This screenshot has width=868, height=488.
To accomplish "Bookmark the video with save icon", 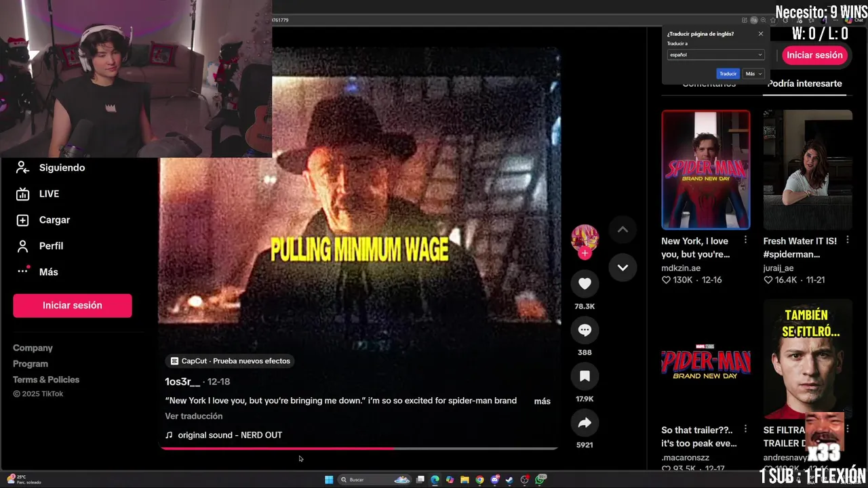I will pyautogui.click(x=585, y=376).
